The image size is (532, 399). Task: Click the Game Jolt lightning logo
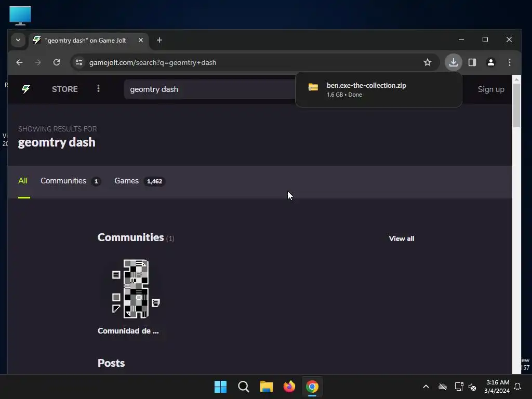tap(26, 89)
